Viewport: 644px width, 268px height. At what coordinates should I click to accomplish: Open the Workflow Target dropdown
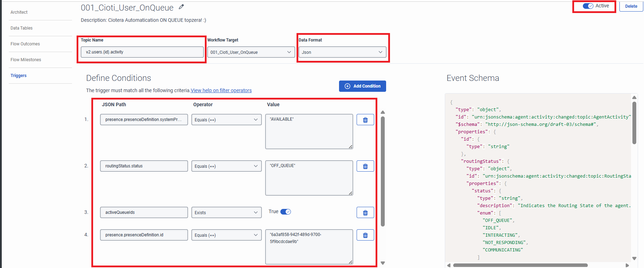(251, 52)
